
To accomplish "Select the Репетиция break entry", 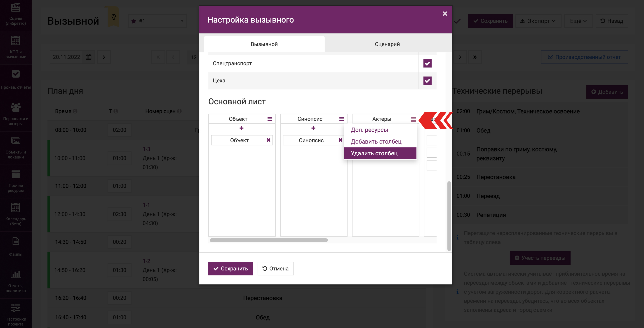I will 540,215.
